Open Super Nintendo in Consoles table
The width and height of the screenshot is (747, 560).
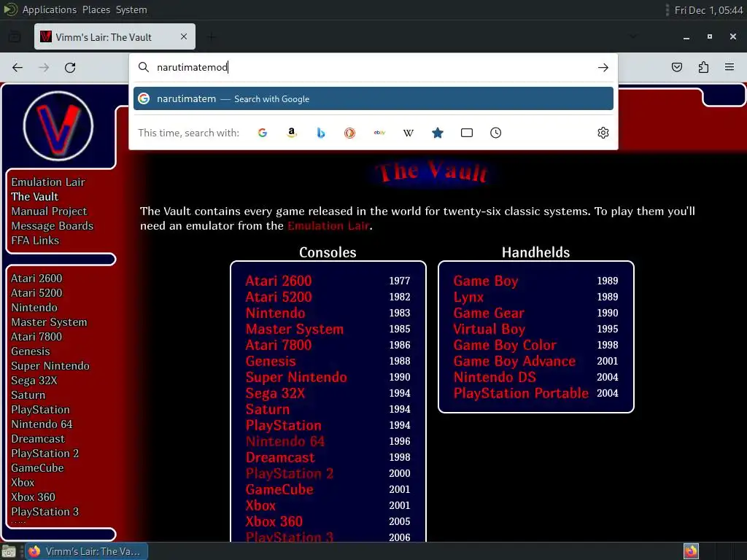pyautogui.click(x=296, y=377)
